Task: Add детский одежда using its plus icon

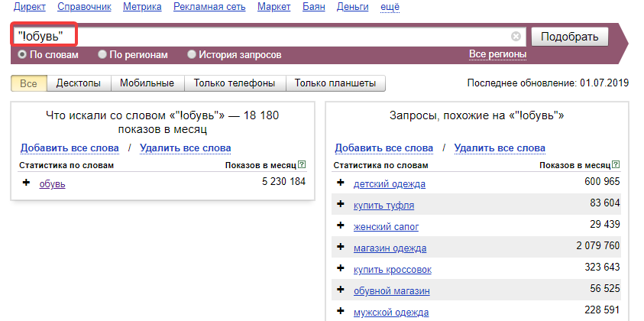Action: point(341,183)
